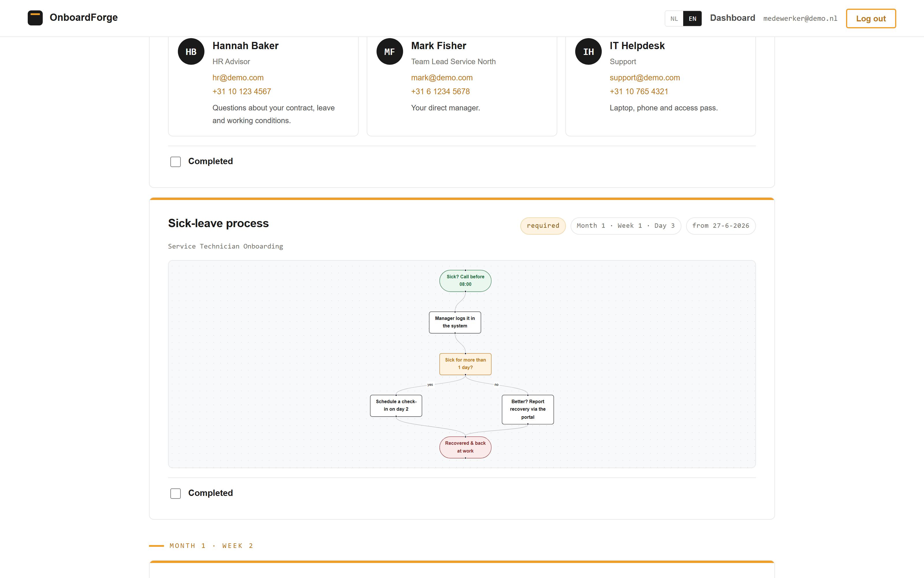The height and width of the screenshot is (578, 924).
Task: Click the 'MONTH 1 · WEEK 2' section label
Action: pos(211,546)
